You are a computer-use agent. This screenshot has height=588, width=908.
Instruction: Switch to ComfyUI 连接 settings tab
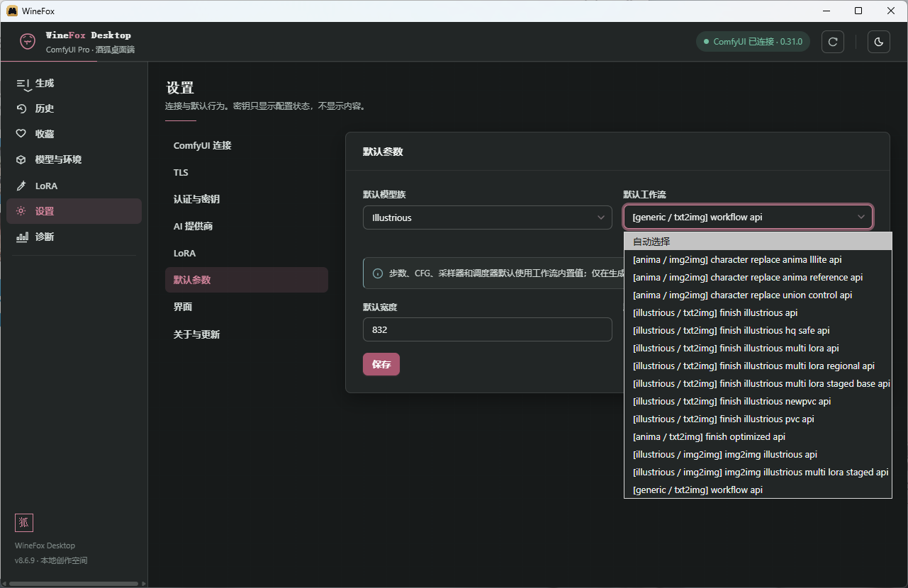click(247, 145)
